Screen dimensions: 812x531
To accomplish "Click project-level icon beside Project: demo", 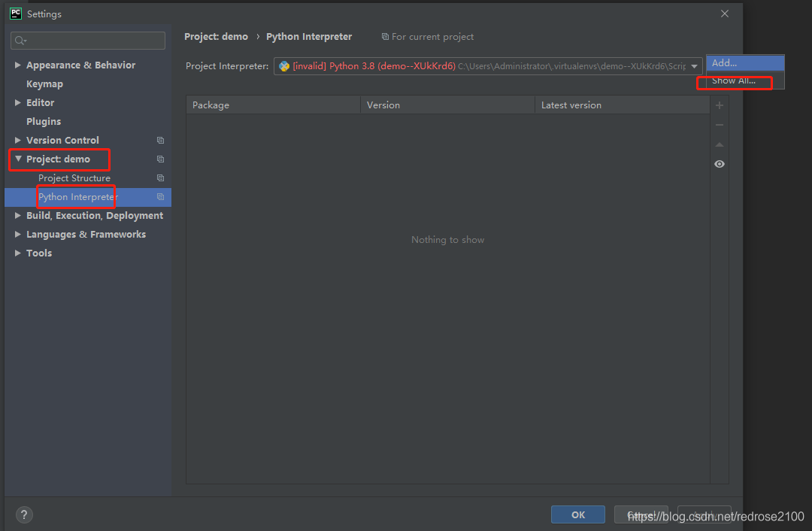I will coord(161,159).
